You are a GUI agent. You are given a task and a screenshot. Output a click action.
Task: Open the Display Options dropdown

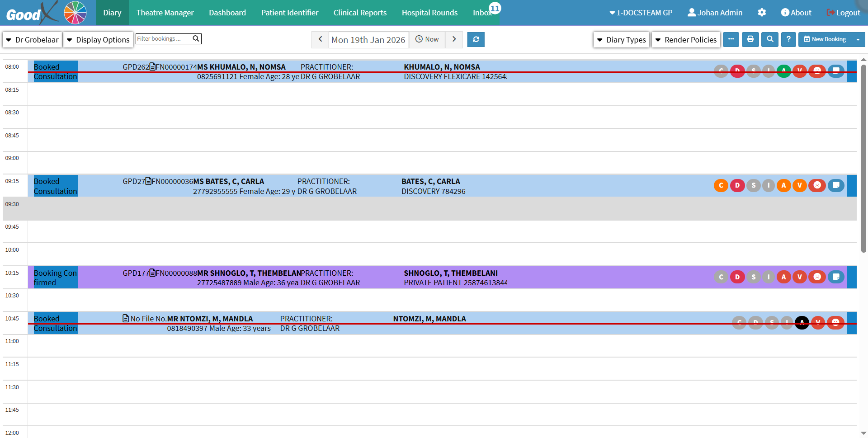(x=98, y=40)
